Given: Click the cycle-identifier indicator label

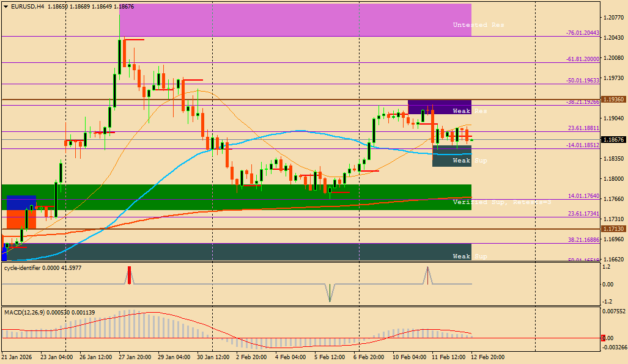Looking at the screenshot, I should pos(43,268).
